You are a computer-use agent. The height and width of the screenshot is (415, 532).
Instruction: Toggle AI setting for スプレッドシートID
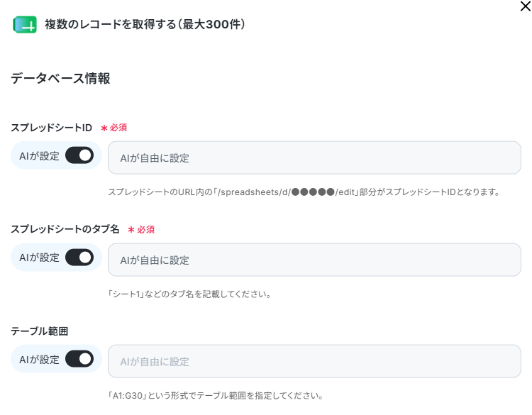pyautogui.click(x=79, y=155)
